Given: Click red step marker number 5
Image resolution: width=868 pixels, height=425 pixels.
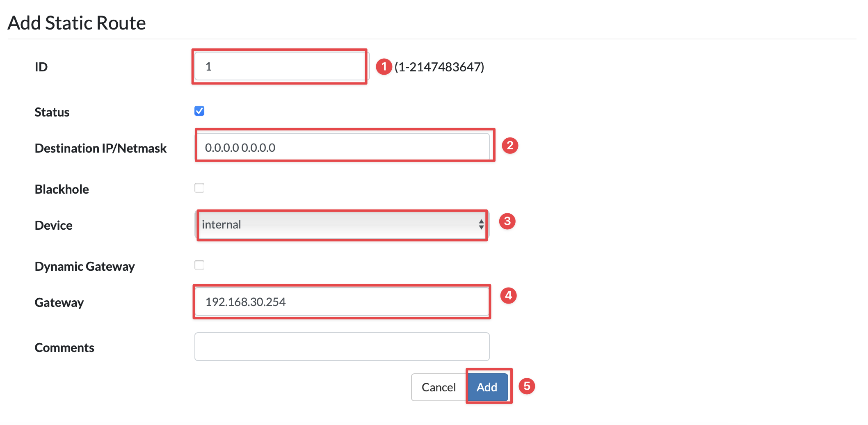Looking at the screenshot, I should (527, 386).
